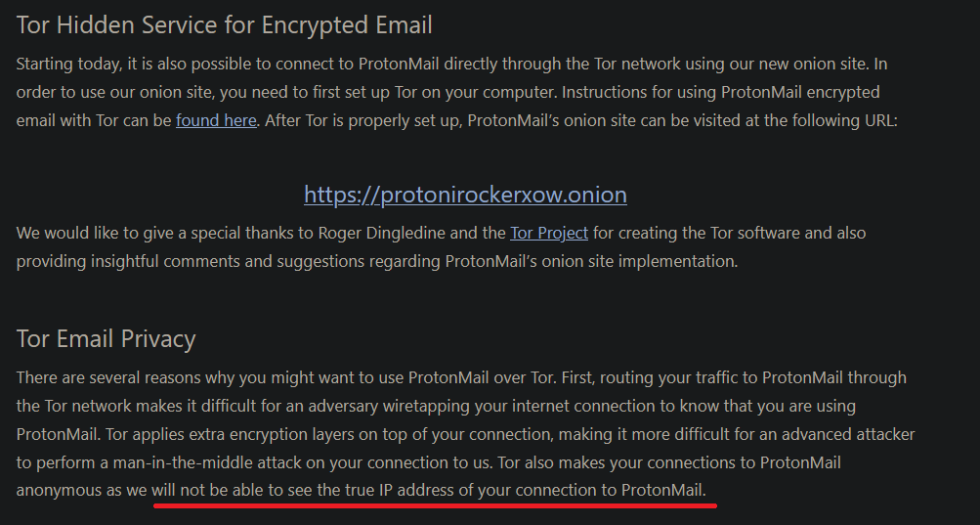The height and width of the screenshot is (525, 980).
Task: Click the "Tor Email Privacy" heading
Action: [x=106, y=338]
